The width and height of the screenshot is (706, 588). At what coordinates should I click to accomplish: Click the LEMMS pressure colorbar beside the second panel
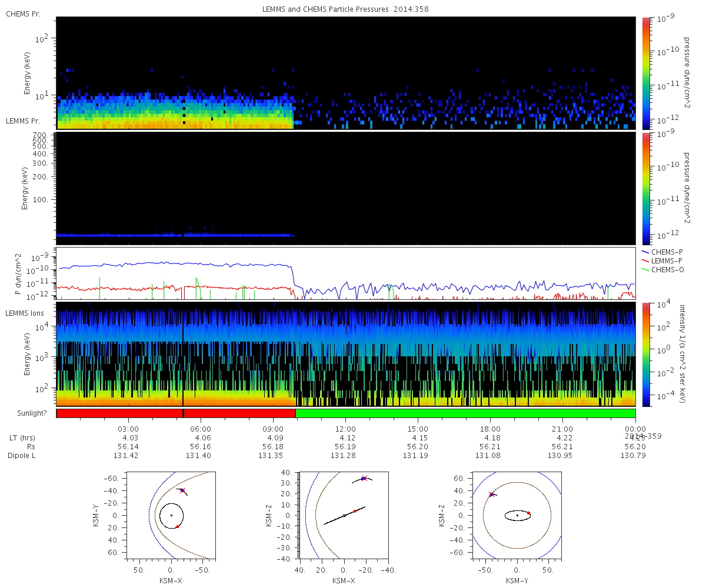645,188
